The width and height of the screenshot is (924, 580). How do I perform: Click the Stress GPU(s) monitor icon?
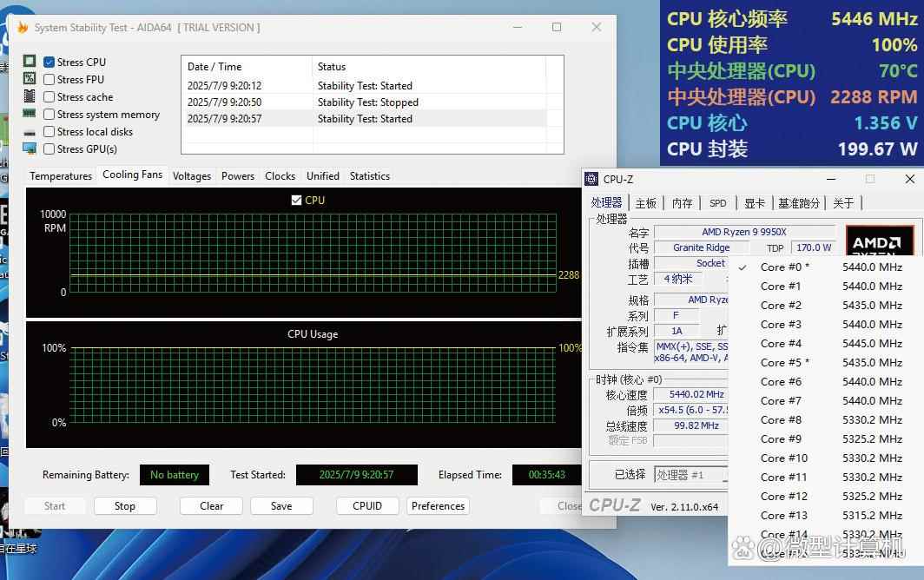click(30, 148)
